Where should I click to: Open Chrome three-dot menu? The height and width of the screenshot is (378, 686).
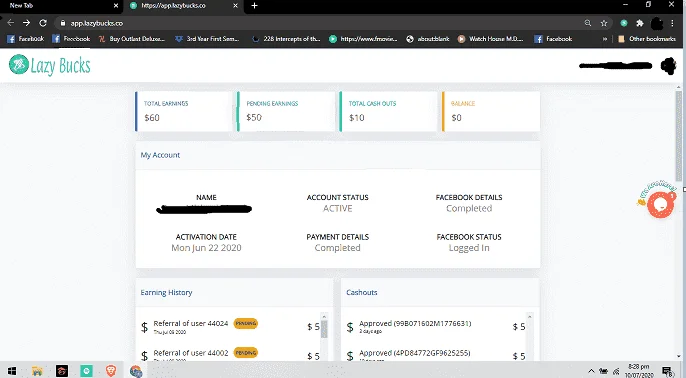672,23
